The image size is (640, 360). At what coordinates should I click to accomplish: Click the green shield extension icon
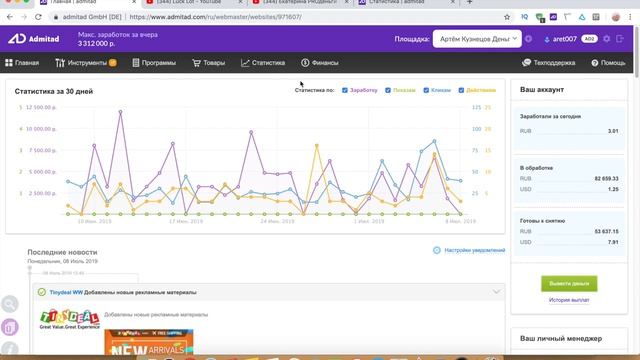point(540,18)
